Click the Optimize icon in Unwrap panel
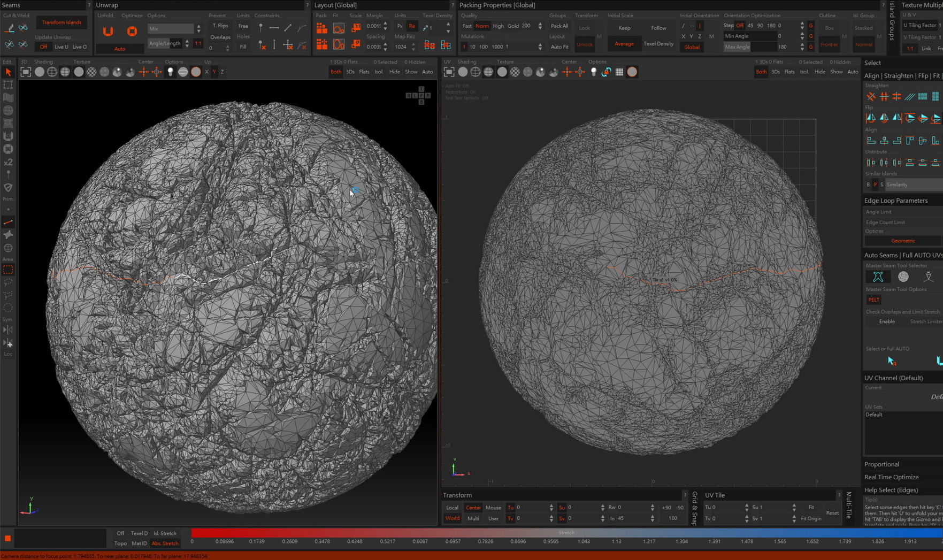This screenshot has height=560, width=943. coord(132,32)
